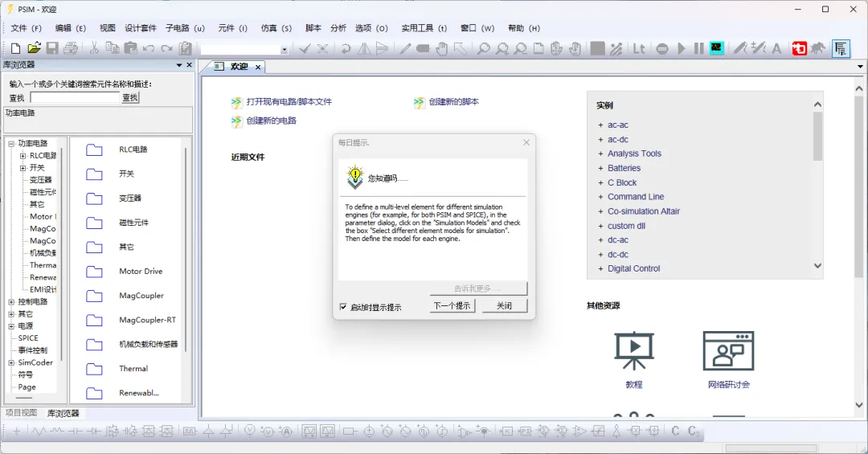
Task: Open the library browser panel dropdown arrow
Action: point(179,65)
